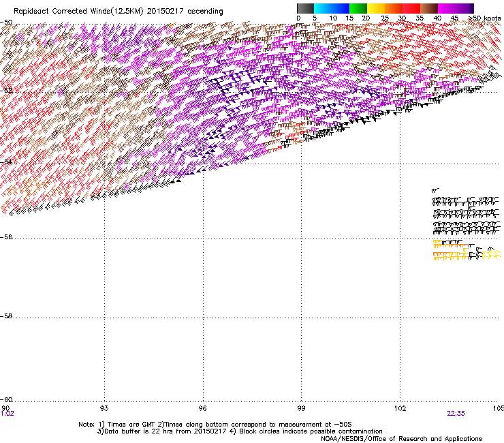The height and width of the screenshot is (443, 504).
Task: Click the longitude label '102'
Action: (400, 408)
